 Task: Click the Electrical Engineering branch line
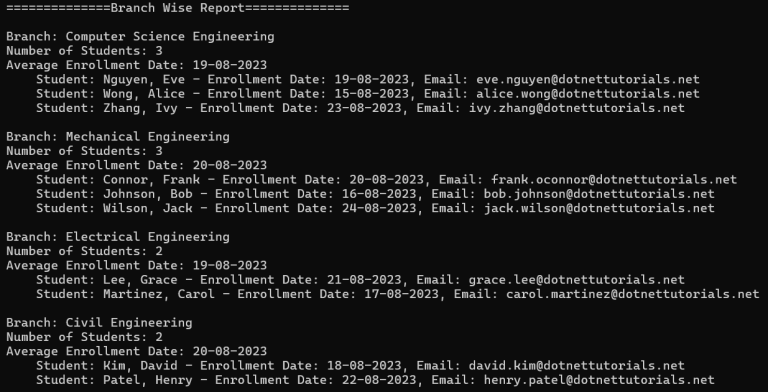click(x=118, y=237)
